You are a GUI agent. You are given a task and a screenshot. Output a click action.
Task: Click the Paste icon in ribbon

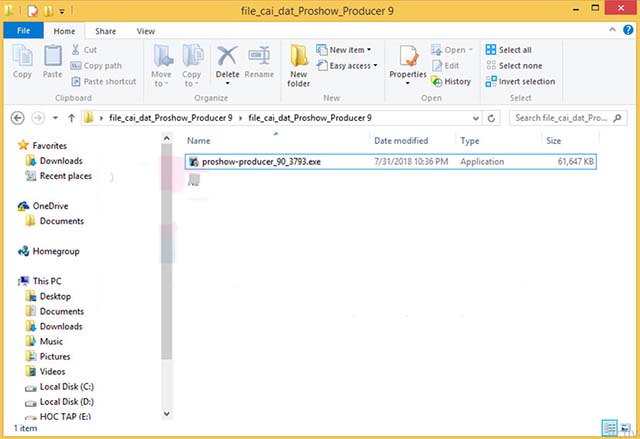pyautogui.click(x=53, y=62)
